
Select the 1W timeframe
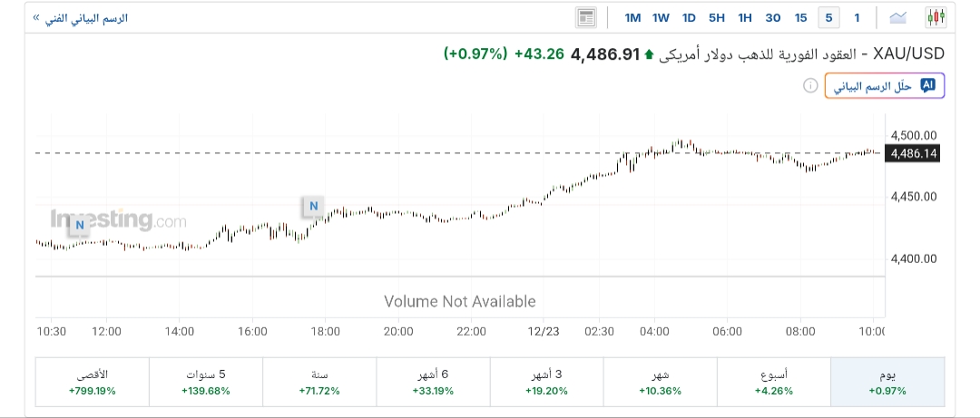(661, 18)
